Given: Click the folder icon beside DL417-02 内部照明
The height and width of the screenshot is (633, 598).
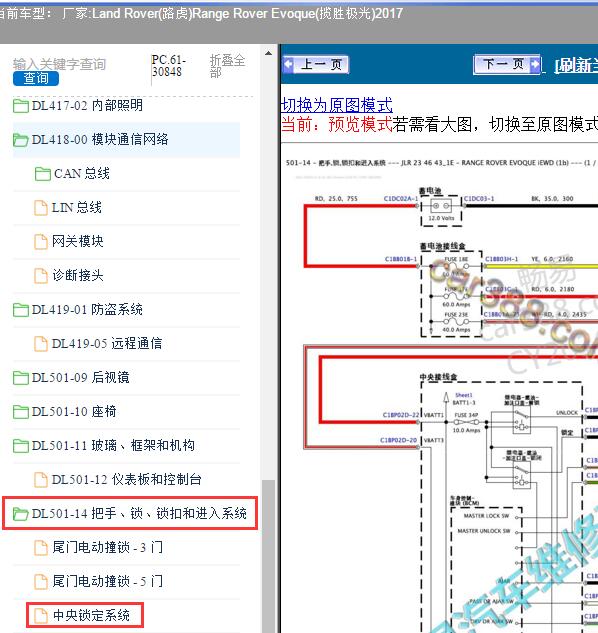Looking at the screenshot, I should point(21,106).
